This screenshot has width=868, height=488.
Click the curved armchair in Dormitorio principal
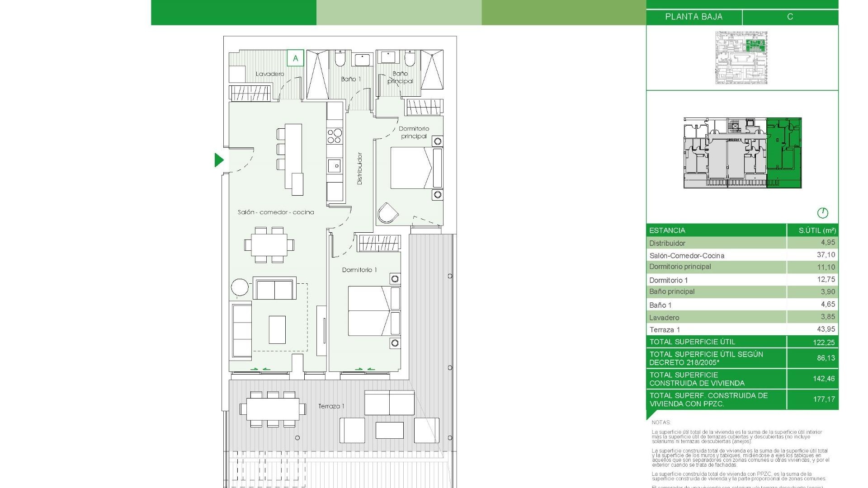click(x=387, y=213)
